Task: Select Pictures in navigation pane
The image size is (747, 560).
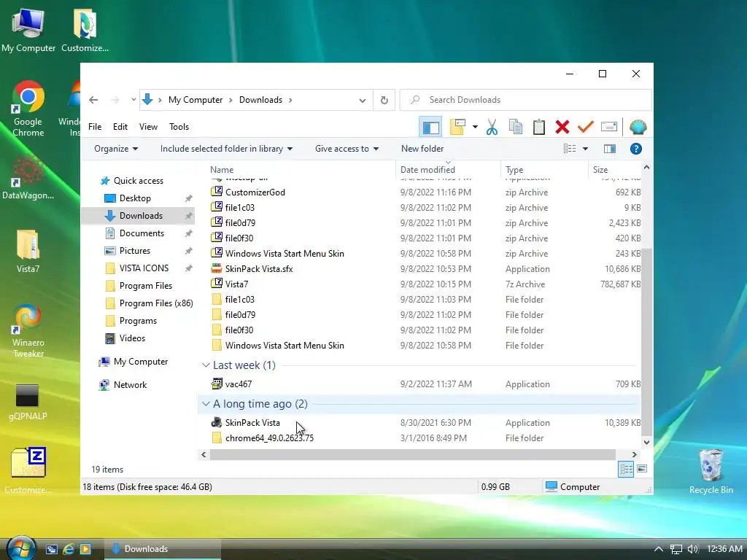Action: [x=134, y=251]
